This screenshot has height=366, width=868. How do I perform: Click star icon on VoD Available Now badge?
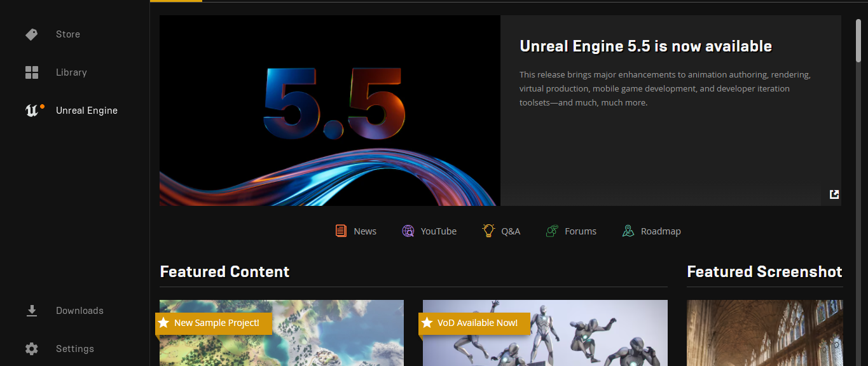pyautogui.click(x=427, y=323)
